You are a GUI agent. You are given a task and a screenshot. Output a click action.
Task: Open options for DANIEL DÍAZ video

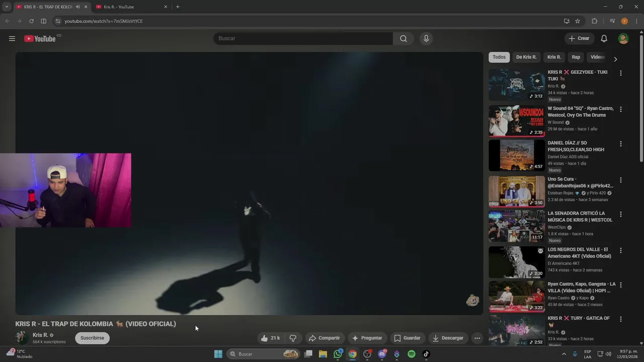(x=620, y=144)
